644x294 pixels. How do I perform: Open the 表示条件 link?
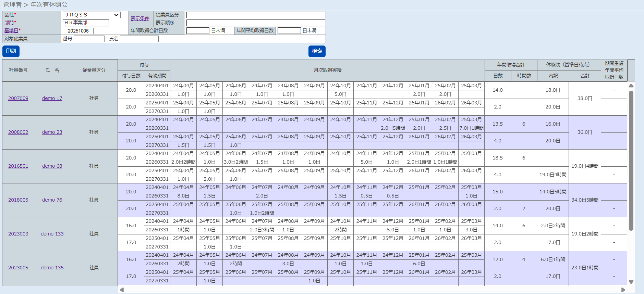point(140,18)
